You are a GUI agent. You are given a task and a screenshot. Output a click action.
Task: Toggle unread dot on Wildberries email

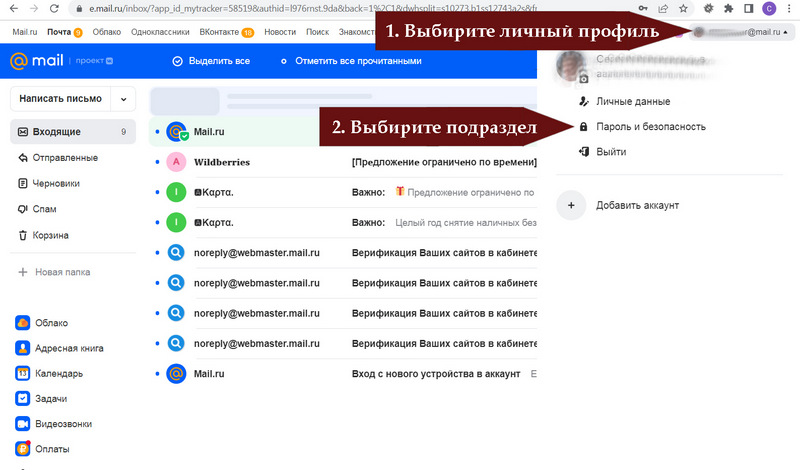click(x=158, y=162)
